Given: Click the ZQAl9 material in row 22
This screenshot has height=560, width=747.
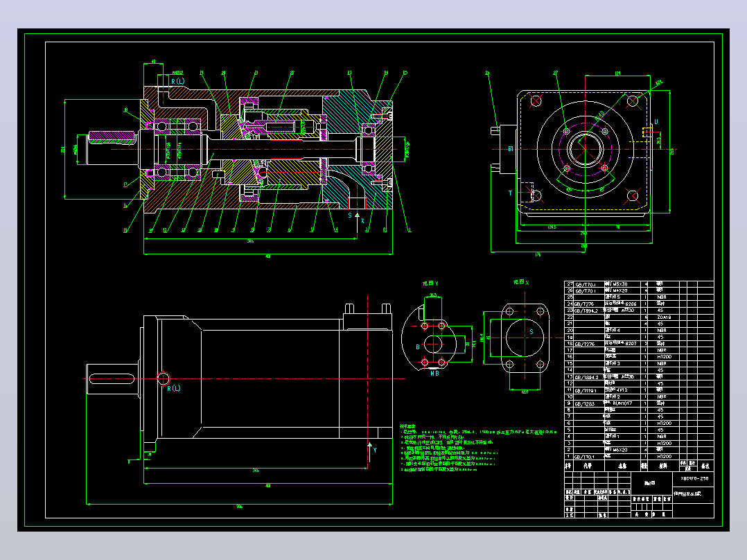Looking at the screenshot, I should 664,317.
